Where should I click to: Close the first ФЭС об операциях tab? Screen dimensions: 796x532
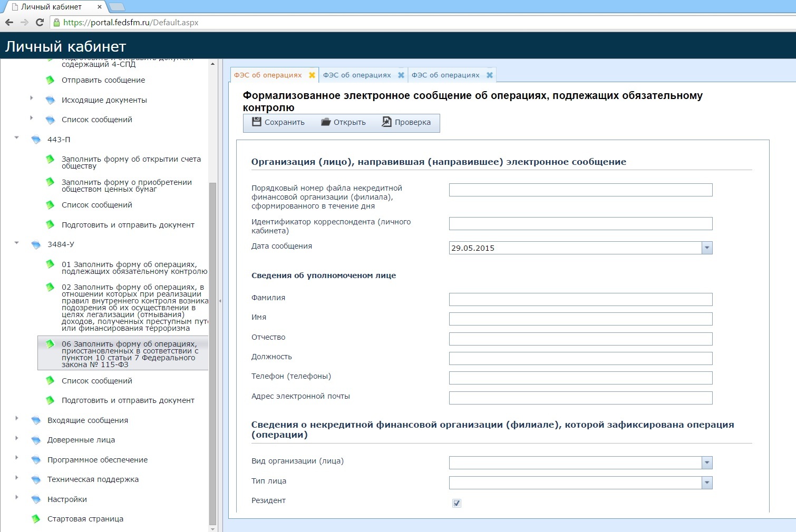click(x=312, y=75)
